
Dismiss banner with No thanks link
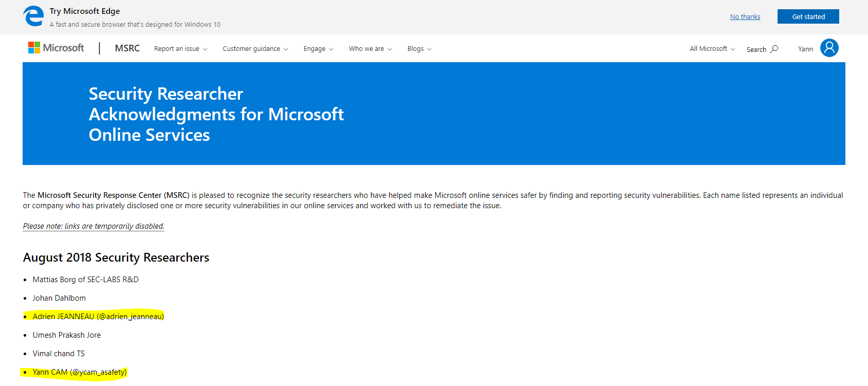click(745, 17)
